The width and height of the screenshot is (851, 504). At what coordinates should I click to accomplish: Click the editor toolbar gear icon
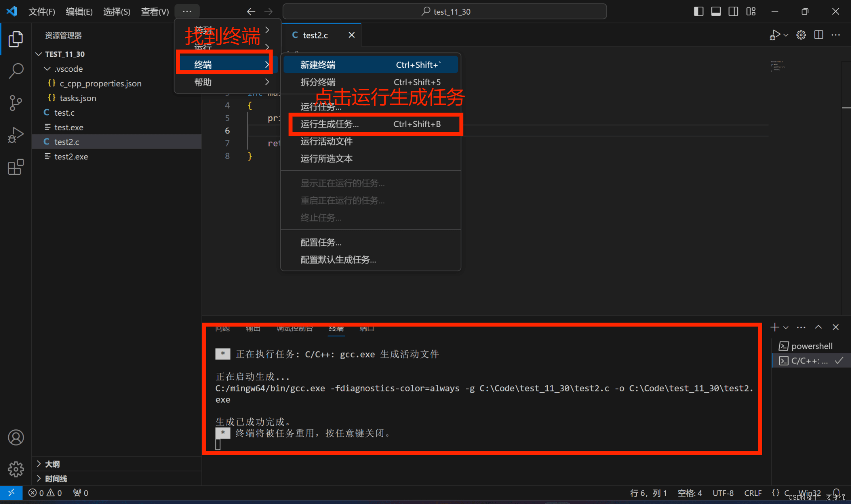[801, 35]
